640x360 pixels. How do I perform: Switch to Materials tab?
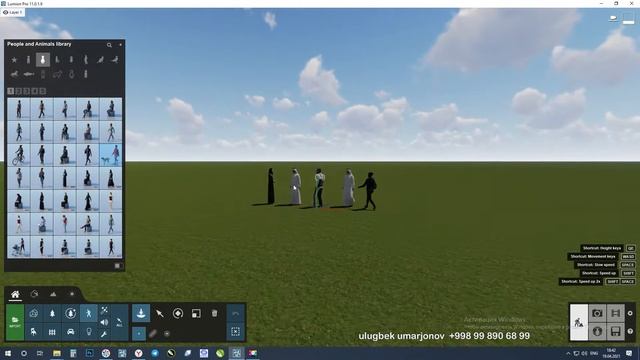coord(34,294)
